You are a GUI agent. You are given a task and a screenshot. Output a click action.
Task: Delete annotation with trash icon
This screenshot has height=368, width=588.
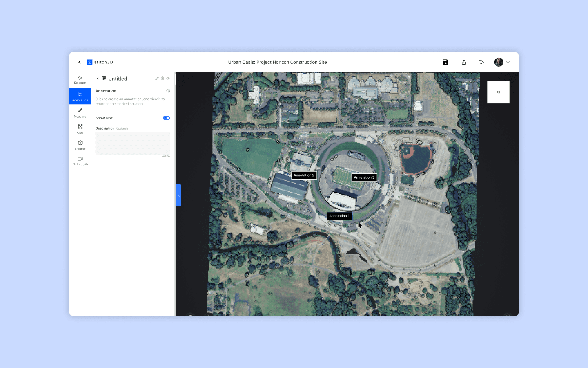[x=162, y=78]
